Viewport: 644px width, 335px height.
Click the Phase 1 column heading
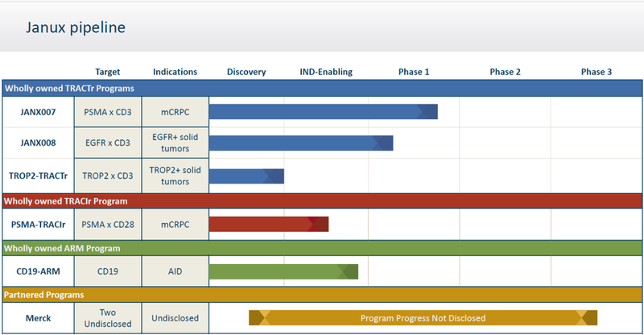point(414,72)
